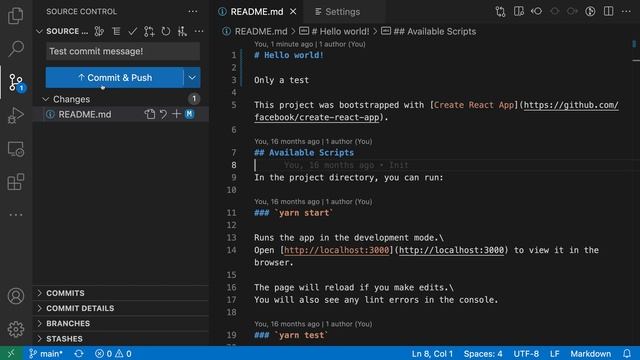
Task: Open the Run and Debug view
Action: point(16,116)
